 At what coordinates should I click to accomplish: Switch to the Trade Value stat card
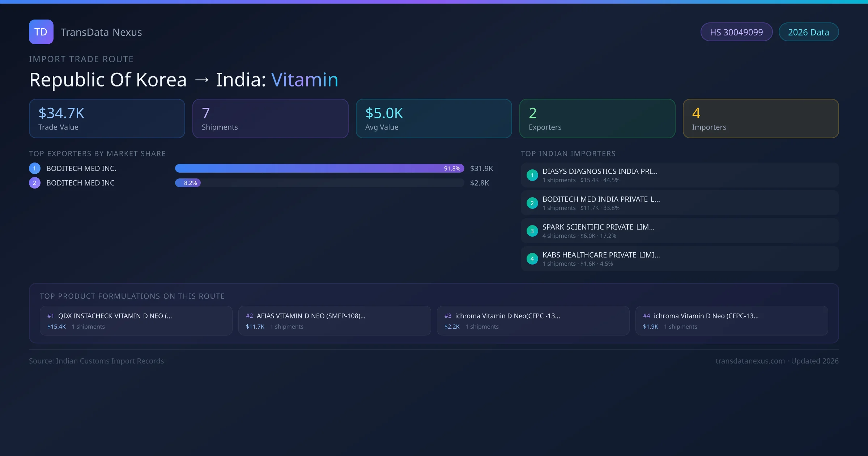point(107,118)
